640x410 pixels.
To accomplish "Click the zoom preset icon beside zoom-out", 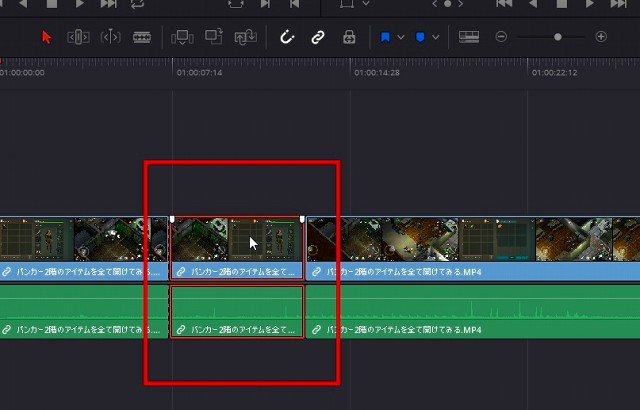I will 469,37.
